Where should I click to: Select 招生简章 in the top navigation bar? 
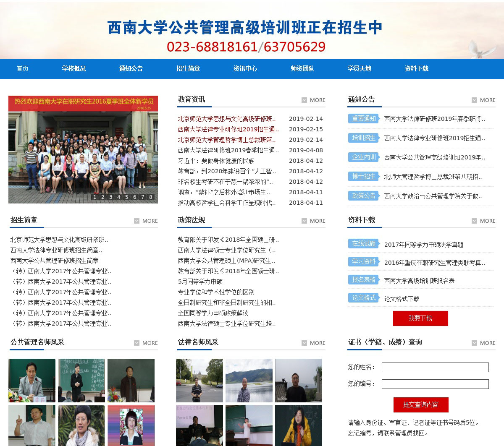tap(188, 68)
